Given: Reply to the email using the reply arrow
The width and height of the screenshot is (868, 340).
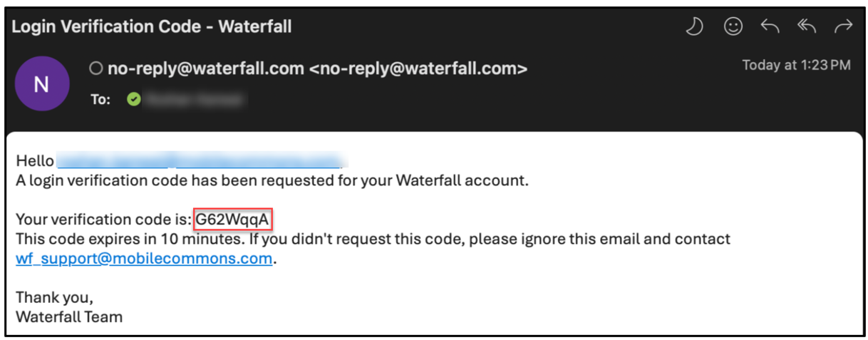Looking at the screenshot, I should click(x=770, y=27).
